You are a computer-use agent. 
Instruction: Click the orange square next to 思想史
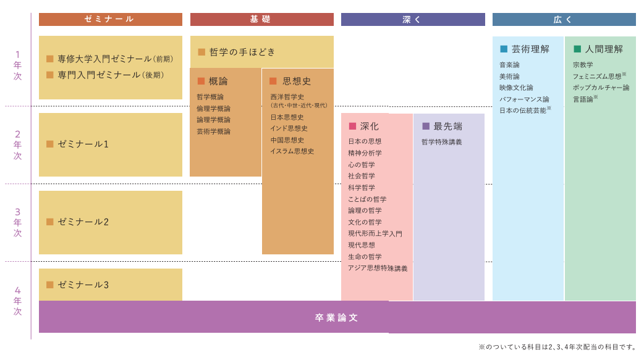pyautogui.click(x=273, y=81)
